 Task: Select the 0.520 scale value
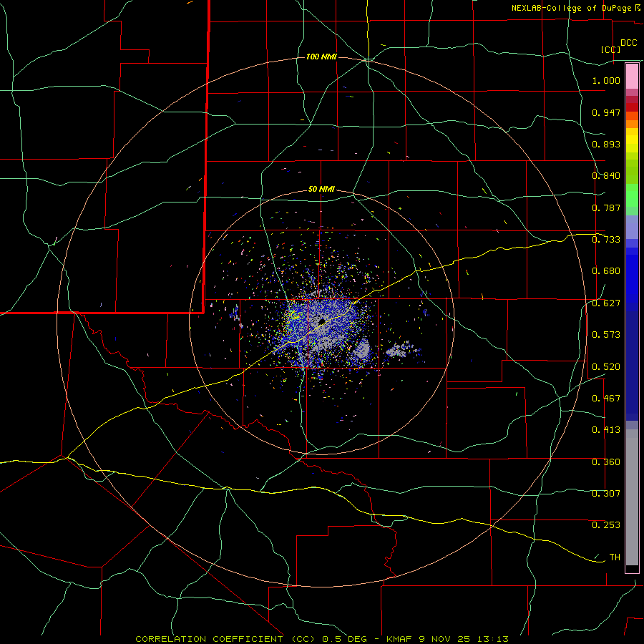(606, 367)
